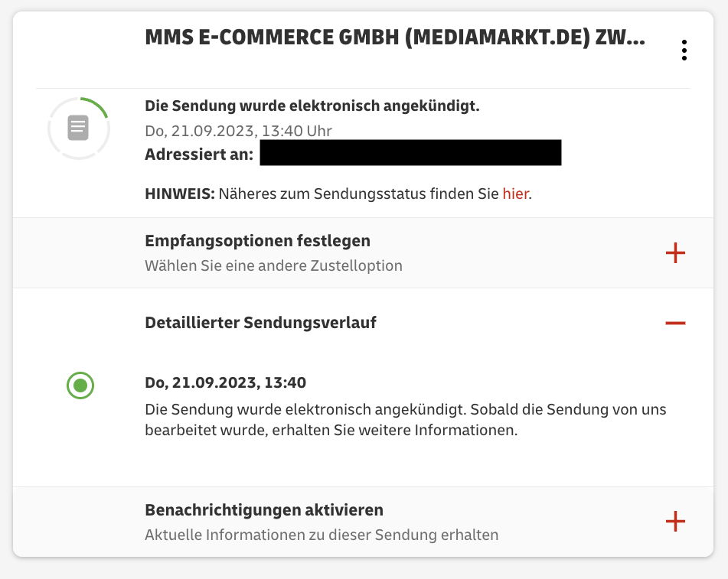The height and width of the screenshot is (579, 728).
Task: Click the grey document status icon
Action: click(78, 127)
